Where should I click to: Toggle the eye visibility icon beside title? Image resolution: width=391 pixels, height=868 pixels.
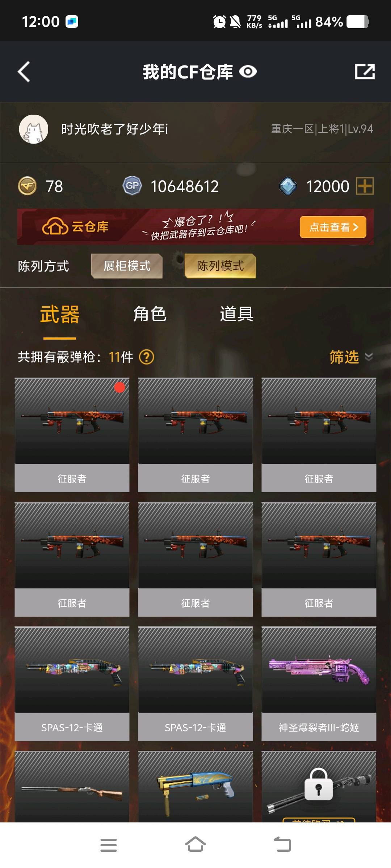pos(248,72)
